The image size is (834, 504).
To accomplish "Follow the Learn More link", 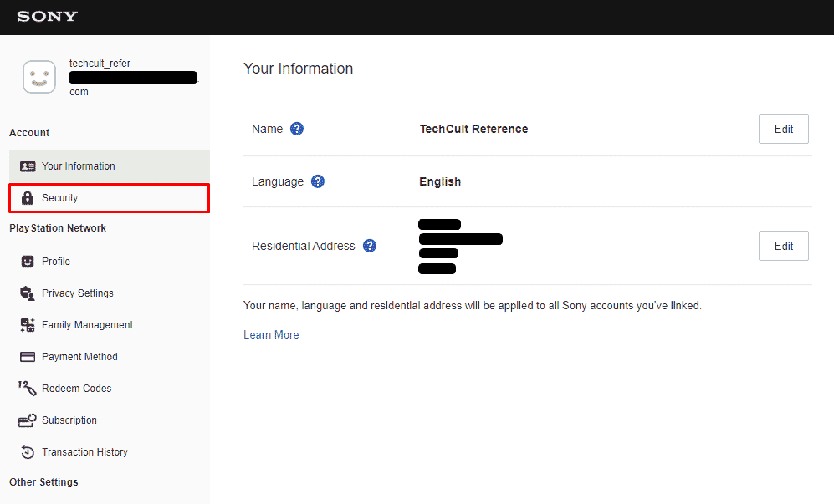I will 271,335.
